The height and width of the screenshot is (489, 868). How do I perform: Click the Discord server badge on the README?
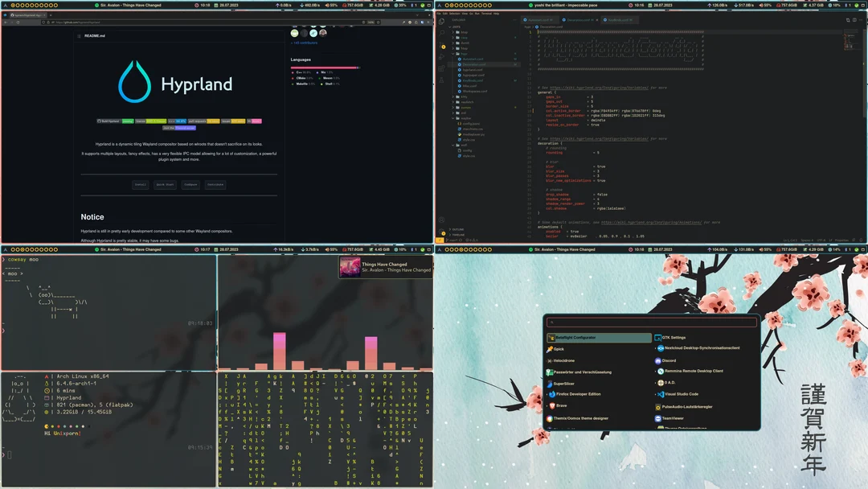[x=185, y=128]
